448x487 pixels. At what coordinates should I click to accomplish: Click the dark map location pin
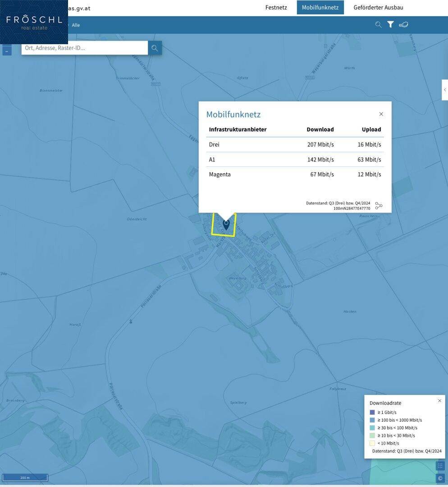click(x=226, y=224)
